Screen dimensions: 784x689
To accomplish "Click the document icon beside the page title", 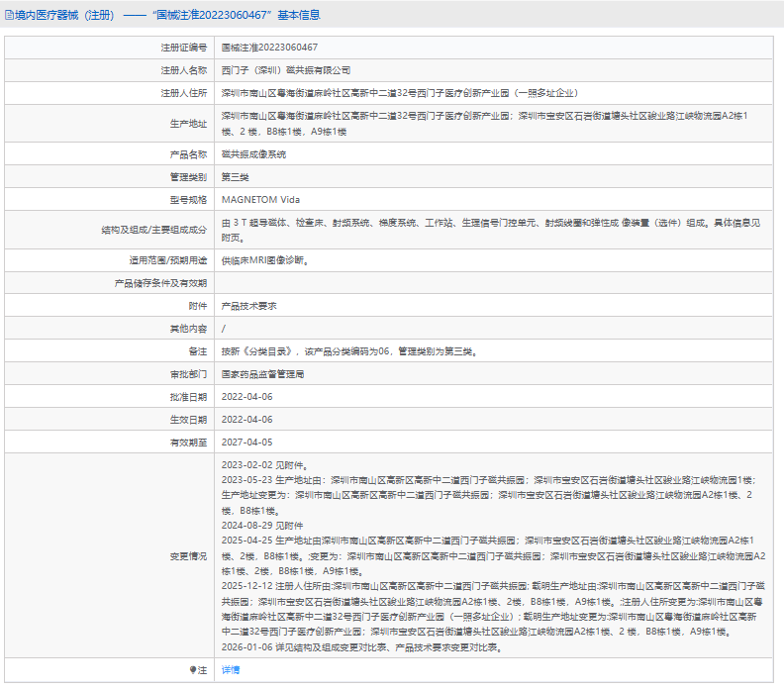I will pos(9,15).
